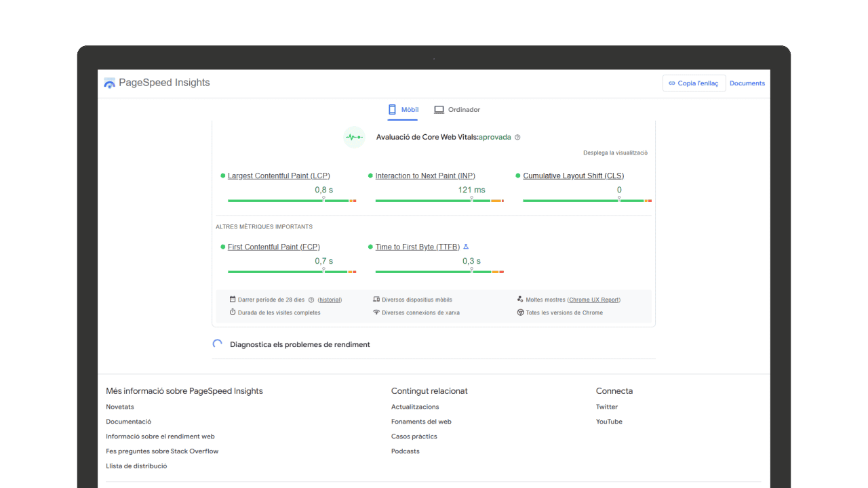Image resolution: width=868 pixels, height=488 pixels.
Task: Click the Ordinador computer icon
Action: coord(438,109)
